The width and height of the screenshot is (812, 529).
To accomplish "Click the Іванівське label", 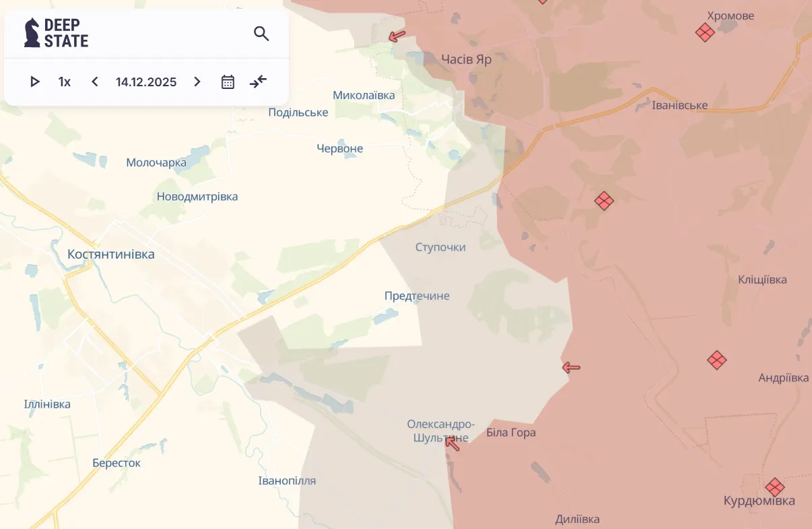I will (x=680, y=105).
